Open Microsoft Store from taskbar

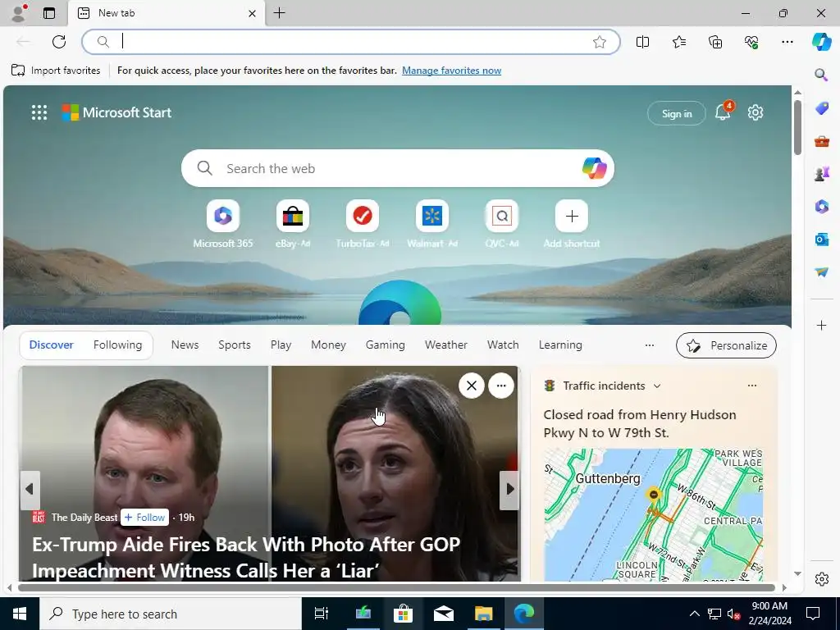403,614
